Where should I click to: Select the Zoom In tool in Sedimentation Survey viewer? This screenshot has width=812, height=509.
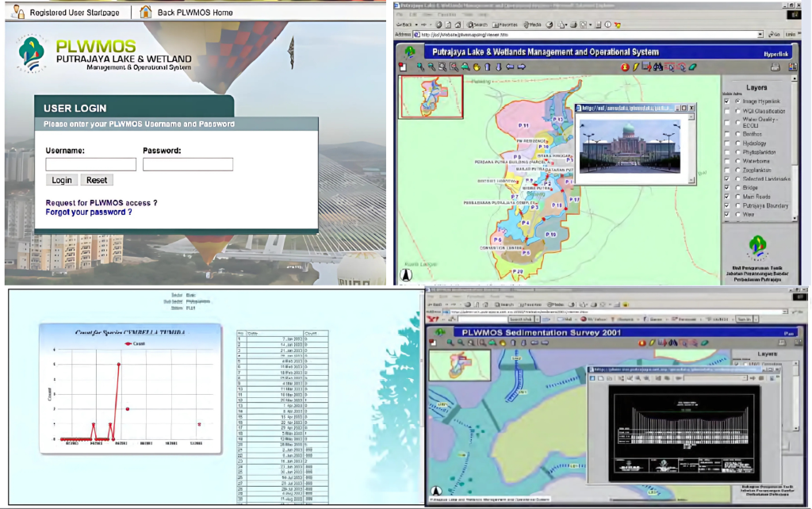(450, 343)
